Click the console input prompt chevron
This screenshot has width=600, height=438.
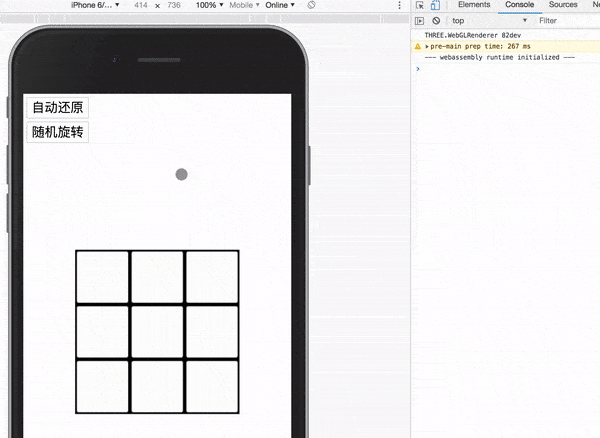pos(418,69)
